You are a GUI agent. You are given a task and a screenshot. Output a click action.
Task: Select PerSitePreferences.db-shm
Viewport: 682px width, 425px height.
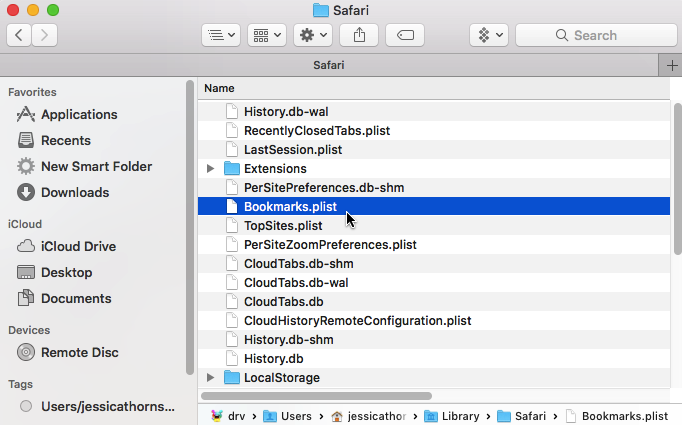(x=434, y=188)
